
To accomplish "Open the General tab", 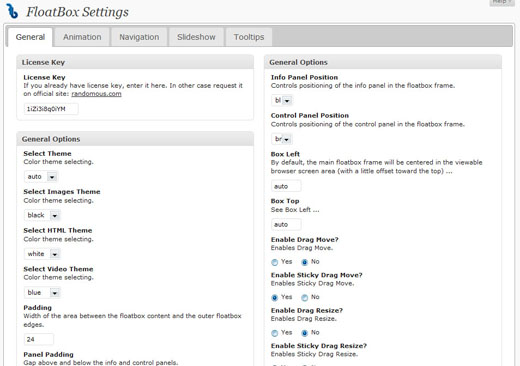I will pos(30,37).
